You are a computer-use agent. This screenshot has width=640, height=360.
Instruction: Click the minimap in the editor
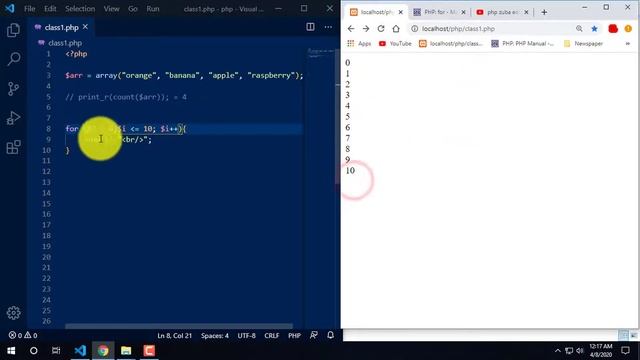[321, 53]
